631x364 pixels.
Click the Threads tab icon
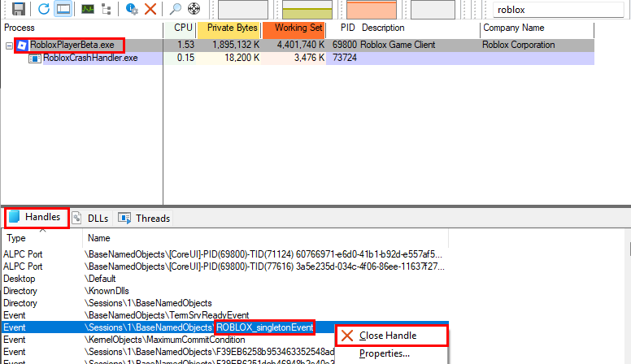coord(124,218)
